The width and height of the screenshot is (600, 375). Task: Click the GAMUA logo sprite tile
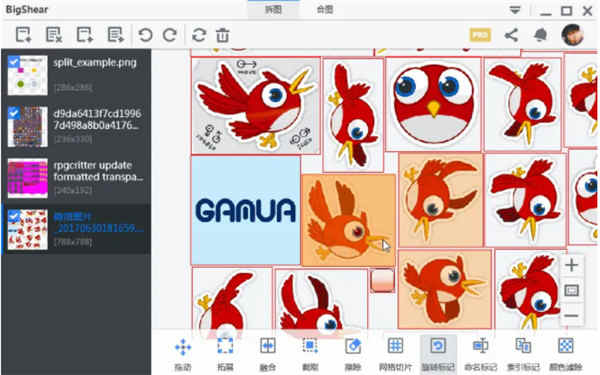coord(246,210)
